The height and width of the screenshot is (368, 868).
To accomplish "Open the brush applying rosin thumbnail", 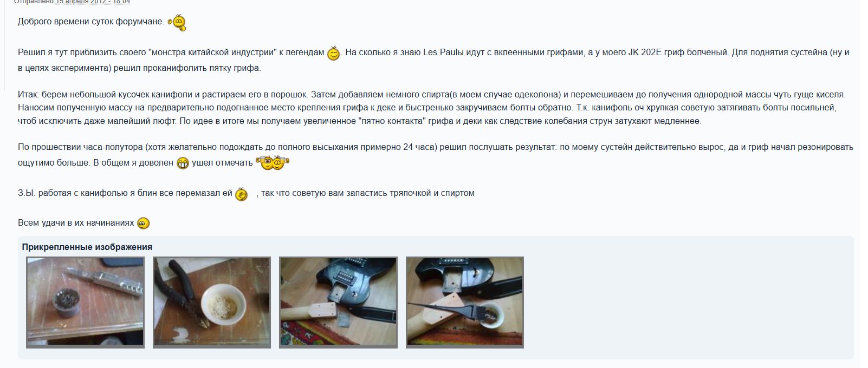I will click(465, 302).
